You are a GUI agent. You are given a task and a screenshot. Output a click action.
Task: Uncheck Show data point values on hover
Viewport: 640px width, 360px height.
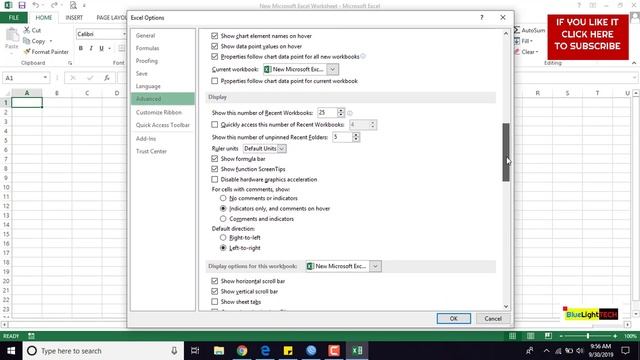[x=215, y=46]
